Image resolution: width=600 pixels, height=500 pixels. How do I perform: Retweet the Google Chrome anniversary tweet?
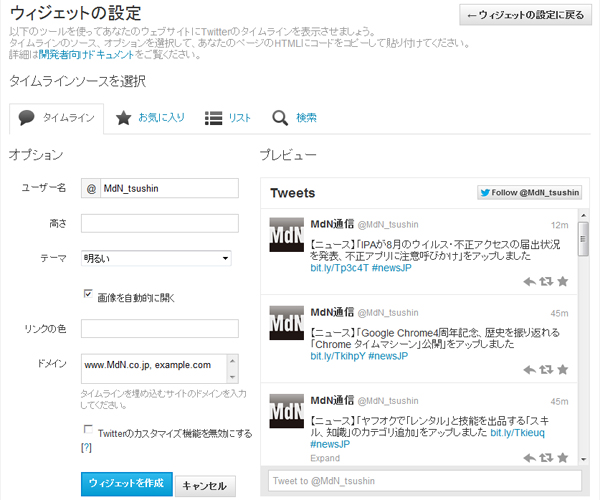(546, 369)
